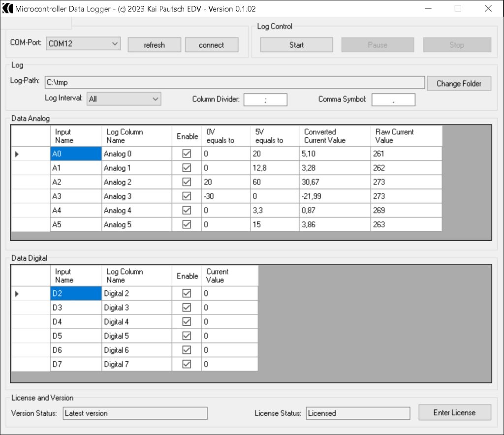Click the application logo icon in title bar
The height and width of the screenshot is (435, 504).
tap(7, 8)
